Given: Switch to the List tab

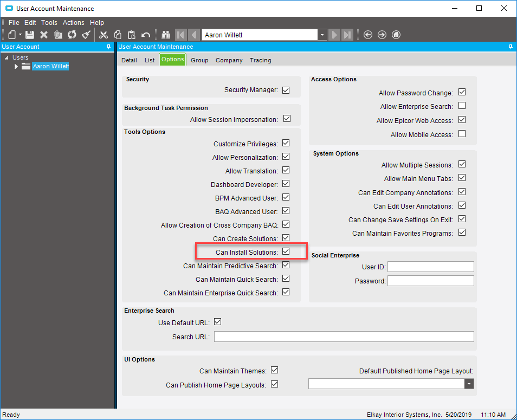Looking at the screenshot, I should click(150, 60).
